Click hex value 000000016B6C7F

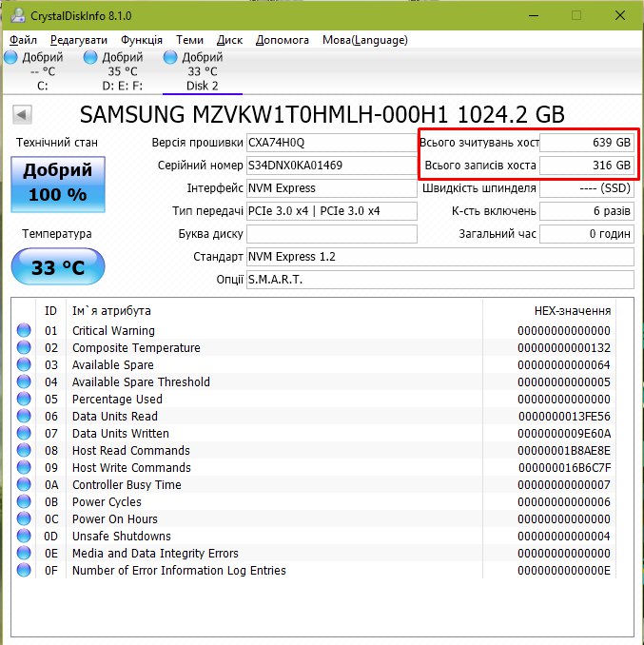coord(564,468)
